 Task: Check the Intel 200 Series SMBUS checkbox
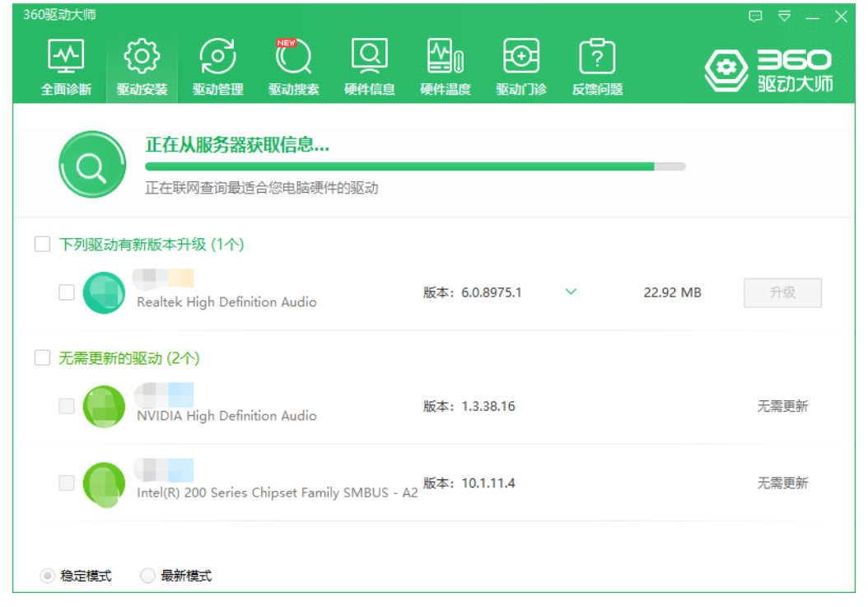[x=67, y=483]
